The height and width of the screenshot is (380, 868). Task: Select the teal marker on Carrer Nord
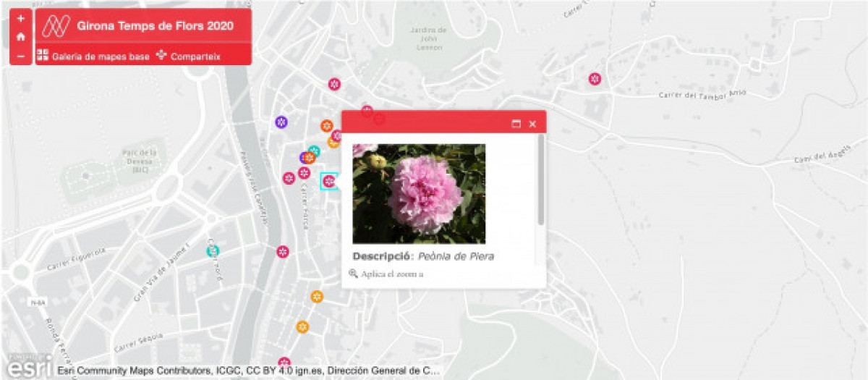(x=213, y=251)
